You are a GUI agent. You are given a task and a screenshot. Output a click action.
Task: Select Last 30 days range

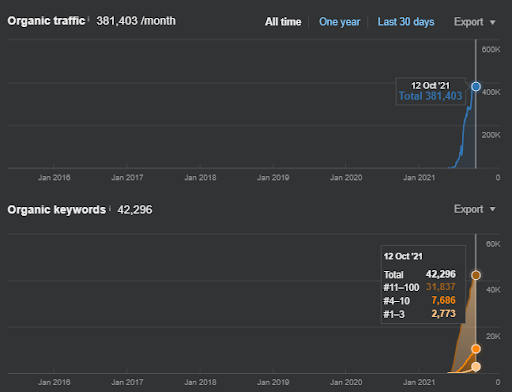point(406,22)
